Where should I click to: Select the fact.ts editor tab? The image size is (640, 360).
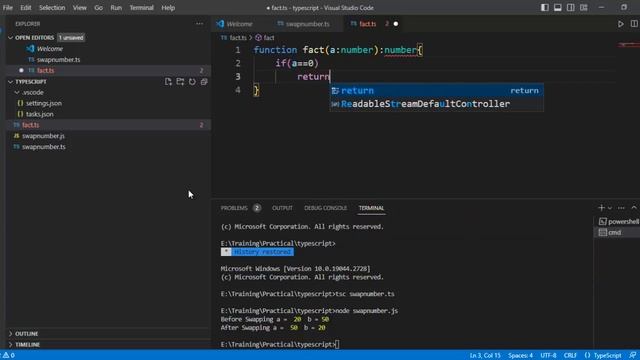pos(367,24)
